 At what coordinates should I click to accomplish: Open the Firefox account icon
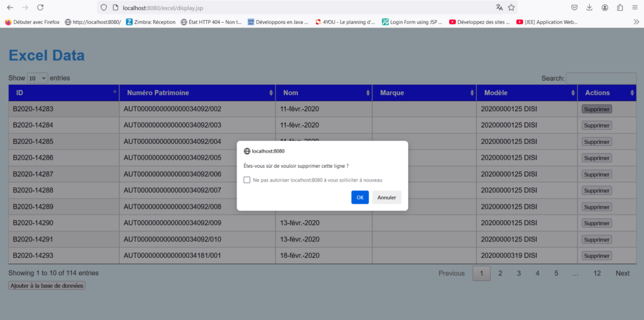(x=605, y=8)
